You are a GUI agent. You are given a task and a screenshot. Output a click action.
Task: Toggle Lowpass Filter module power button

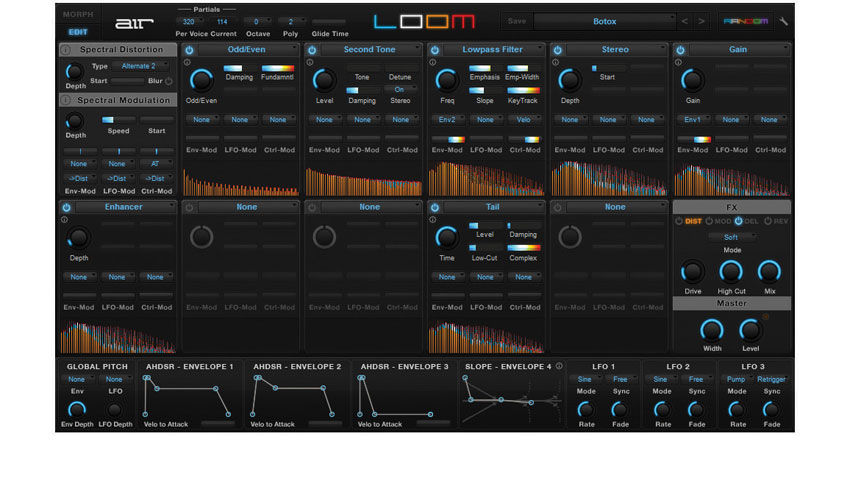(x=435, y=50)
